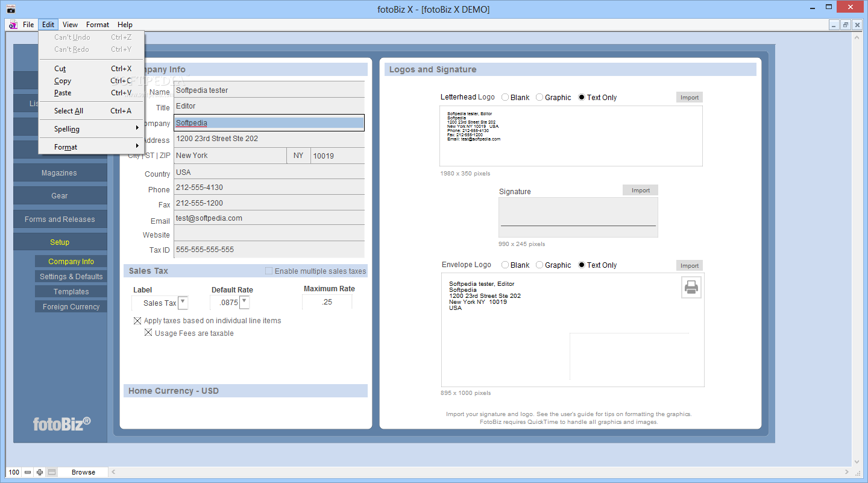868x483 pixels.
Task: Import a Signature image
Action: (640, 190)
